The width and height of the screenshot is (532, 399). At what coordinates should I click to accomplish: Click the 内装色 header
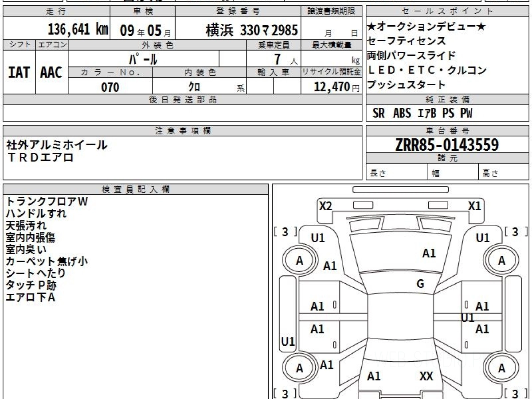pos(199,72)
